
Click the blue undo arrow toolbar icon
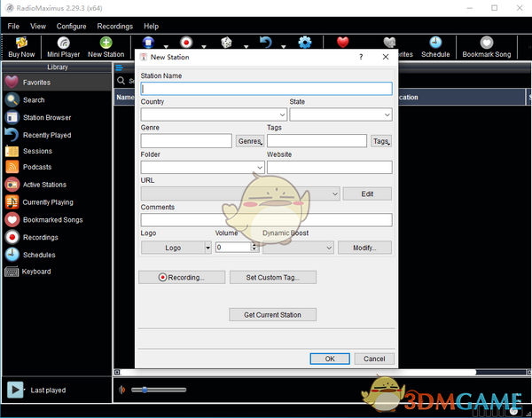point(266,43)
